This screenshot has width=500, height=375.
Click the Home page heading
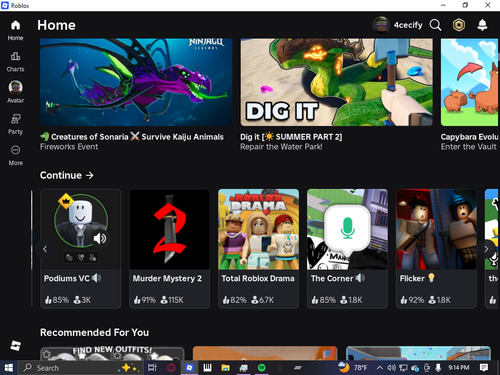coord(56,25)
